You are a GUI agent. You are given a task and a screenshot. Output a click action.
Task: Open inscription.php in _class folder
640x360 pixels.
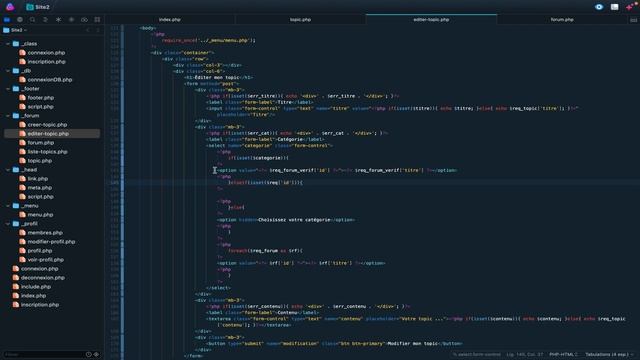pyautogui.click(x=47, y=62)
